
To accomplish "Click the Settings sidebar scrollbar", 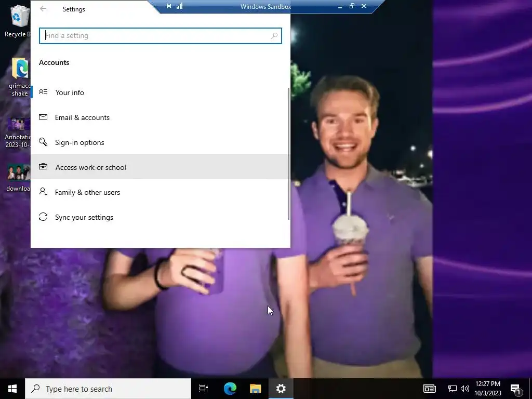I will [x=289, y=153].
